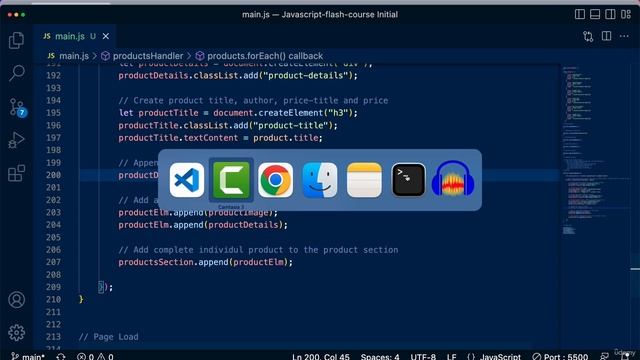Viewport: 640px width, 360px height.
Task: Switch to Google Chrome in app switcher
Action: click(276, 180)
